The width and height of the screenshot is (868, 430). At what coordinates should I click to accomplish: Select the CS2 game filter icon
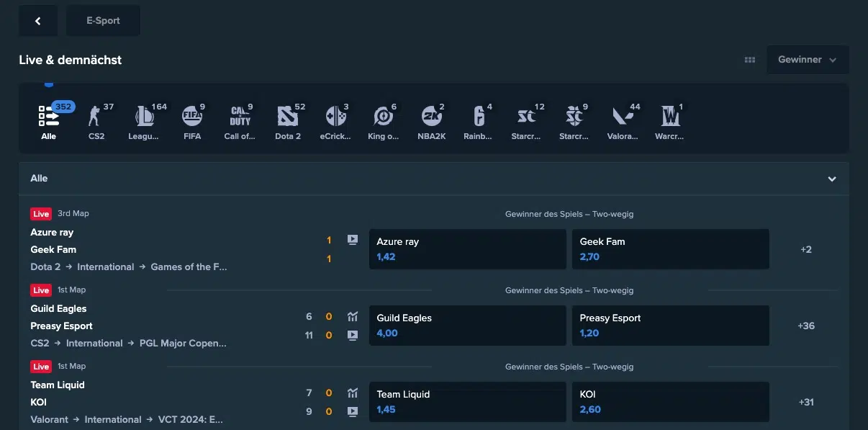coord(96,115)
